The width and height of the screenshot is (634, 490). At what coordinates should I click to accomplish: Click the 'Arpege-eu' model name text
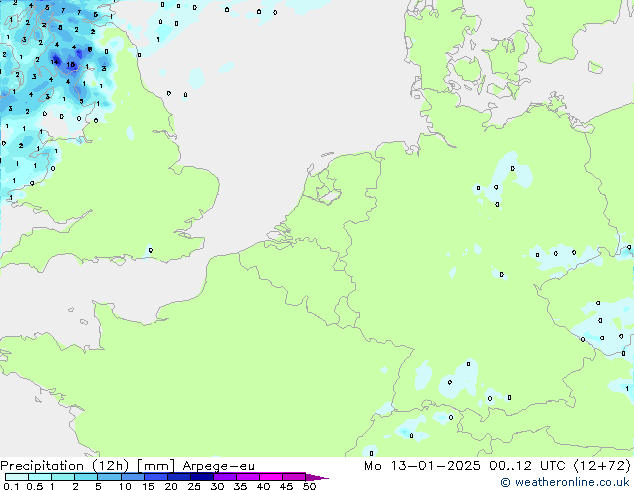(x=218, y=466)
